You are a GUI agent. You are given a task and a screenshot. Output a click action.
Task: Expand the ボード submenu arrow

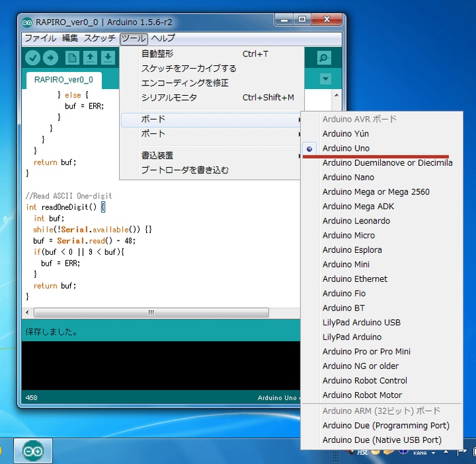pyautogui.click(x=299, y=120)
